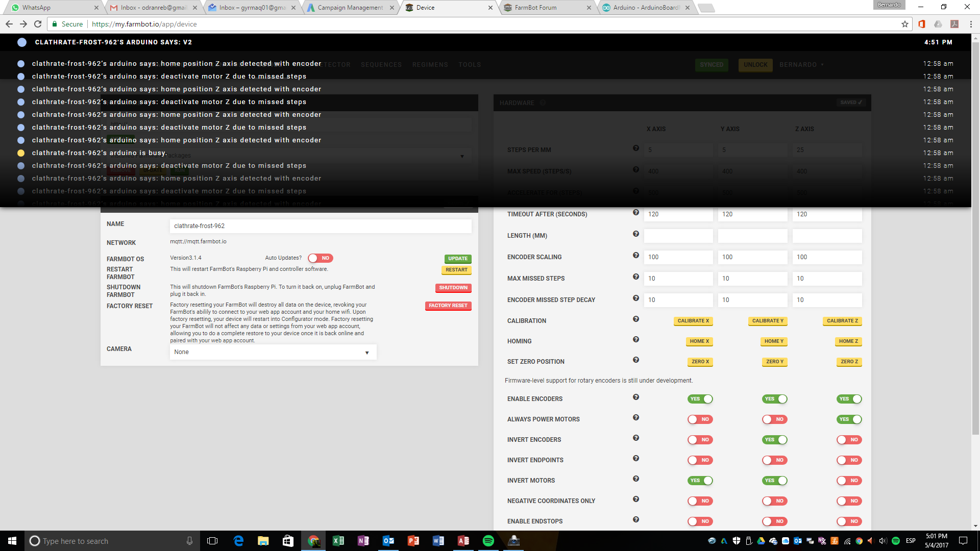Click the red Shutdown button
Viewport: 980px width, 551px height.
coord(453,288)
